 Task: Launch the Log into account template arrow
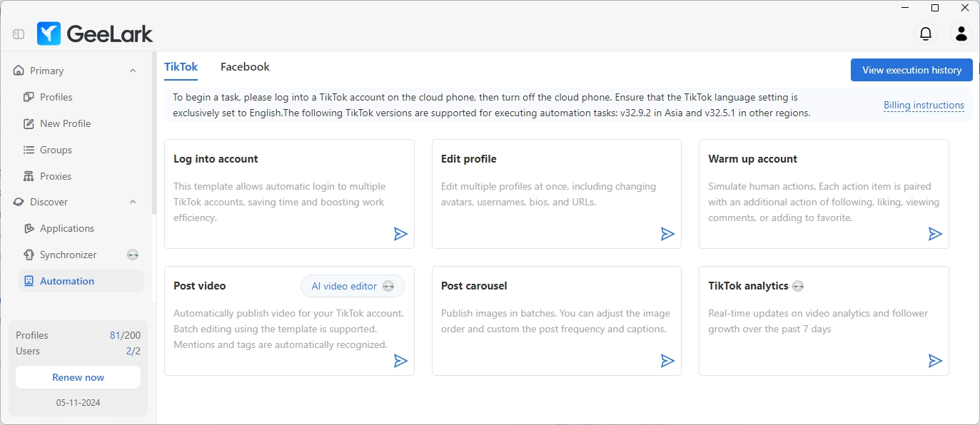click(x=401, y=234)
